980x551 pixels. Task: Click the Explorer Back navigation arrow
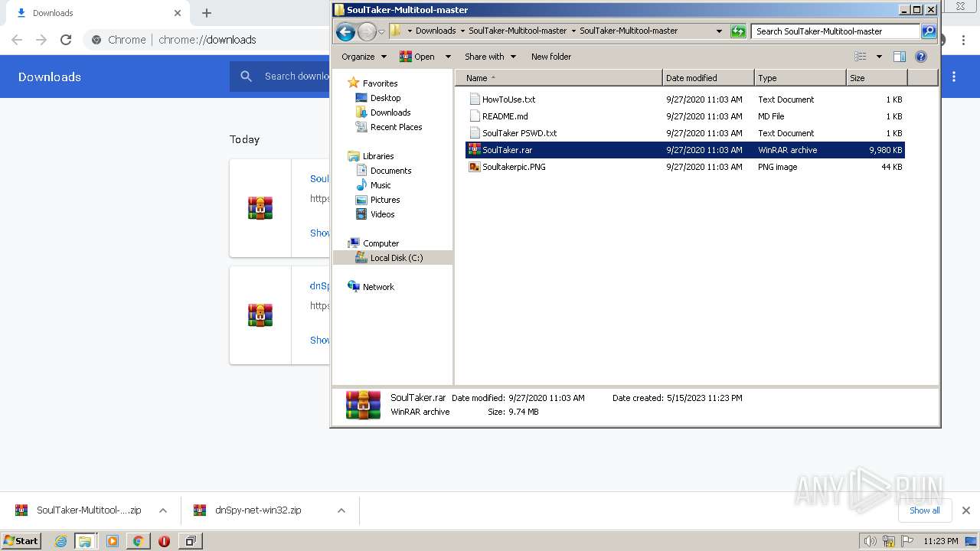pos(345,31)
